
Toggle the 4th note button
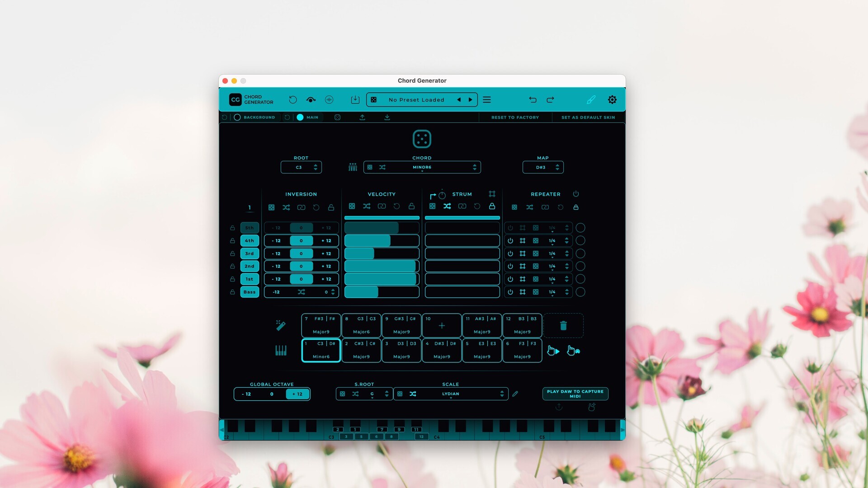pyautogui.click(x=250, y=241)
